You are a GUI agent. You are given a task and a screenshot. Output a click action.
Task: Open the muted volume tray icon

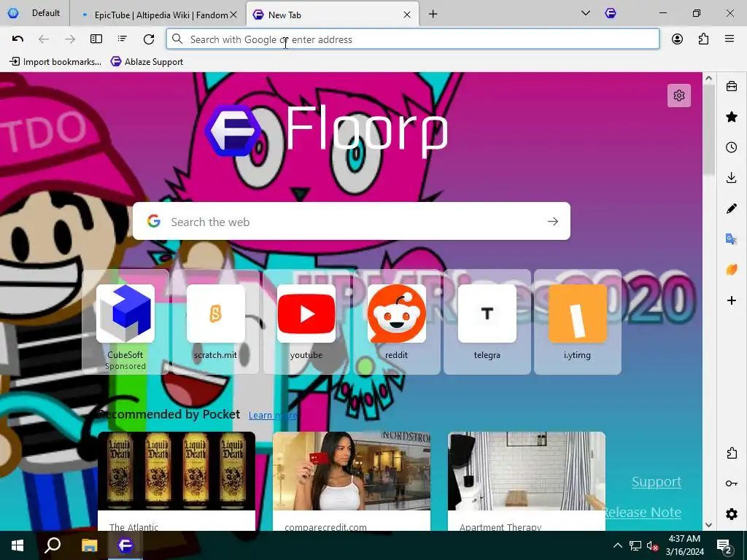tap(652, 545)
